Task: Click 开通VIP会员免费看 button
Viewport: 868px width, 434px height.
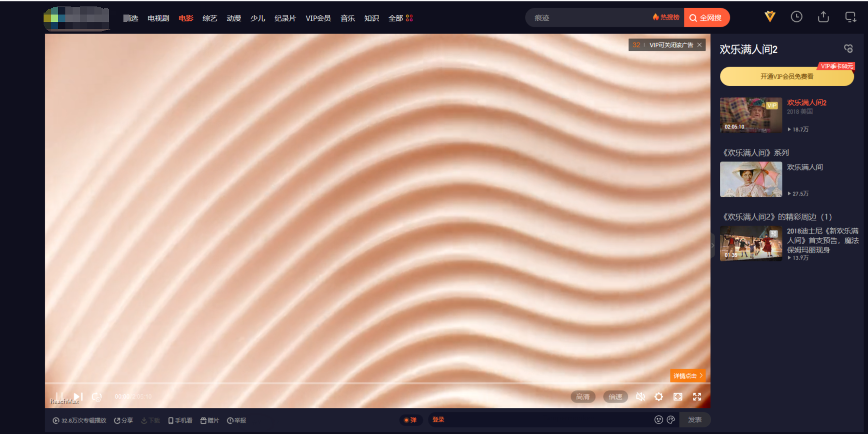Action: pos(787,77)
